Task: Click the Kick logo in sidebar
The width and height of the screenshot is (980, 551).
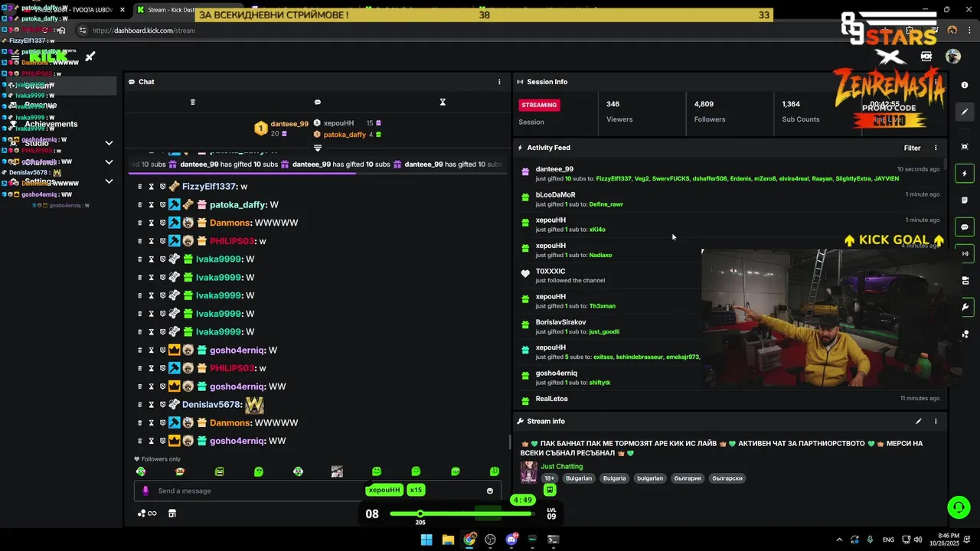Action: 48,57
